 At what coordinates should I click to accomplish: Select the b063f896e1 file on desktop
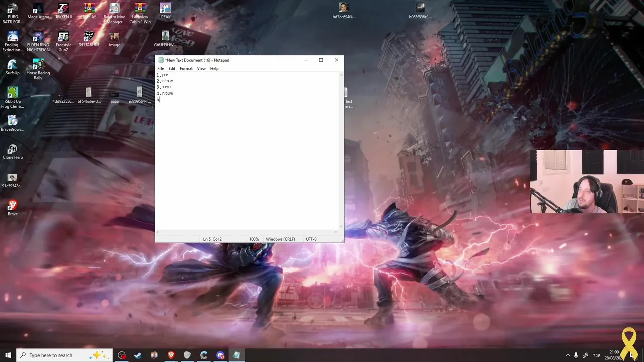pos(420,11)
